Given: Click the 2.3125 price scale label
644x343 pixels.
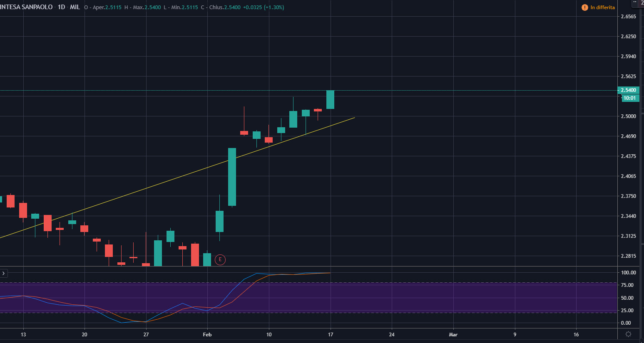Looking at the screenshot, I should [629, 236].
